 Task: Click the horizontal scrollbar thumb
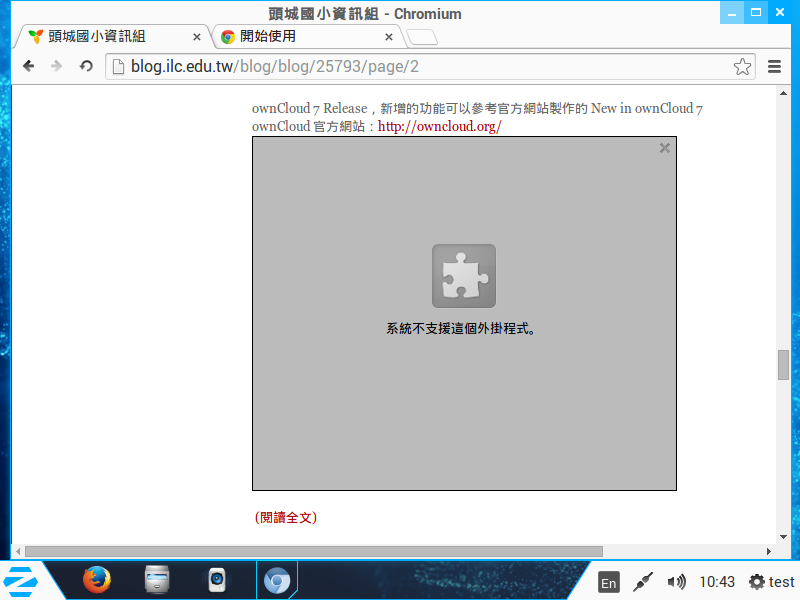click(314, 552)
